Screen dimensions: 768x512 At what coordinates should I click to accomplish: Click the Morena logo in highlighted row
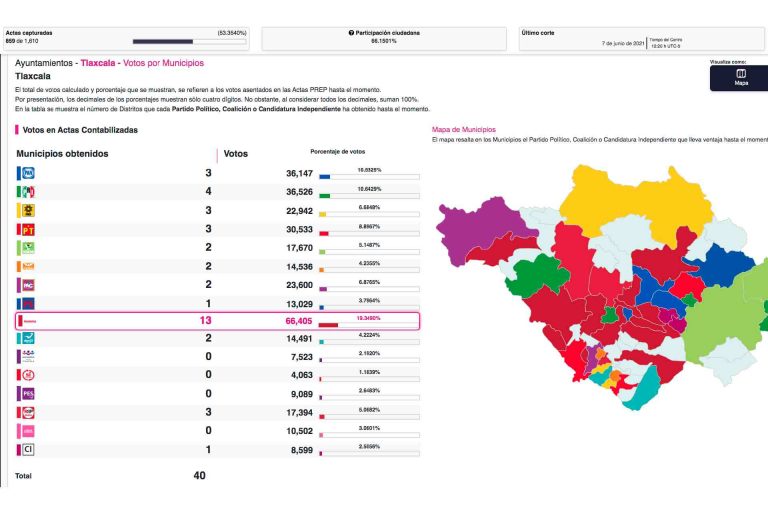pos(29,321)
